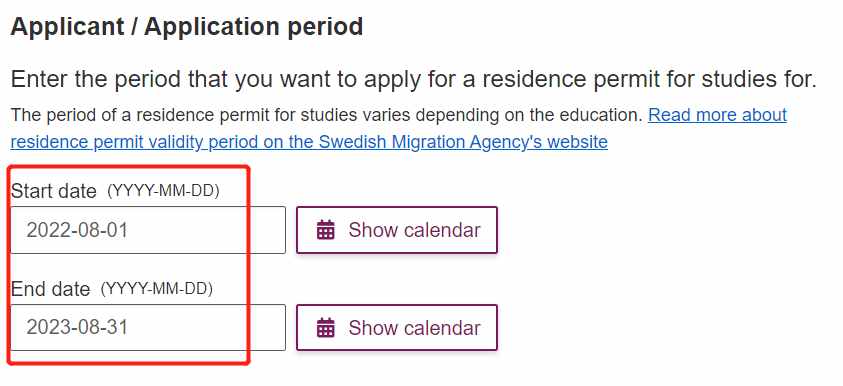Open the Show calendar button for End date

coord(397,328)
